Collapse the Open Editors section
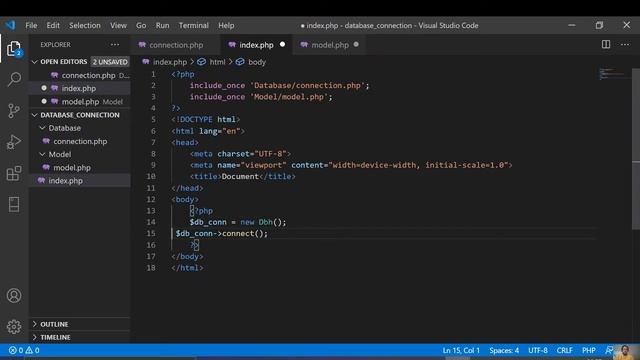 coord(64,62)
